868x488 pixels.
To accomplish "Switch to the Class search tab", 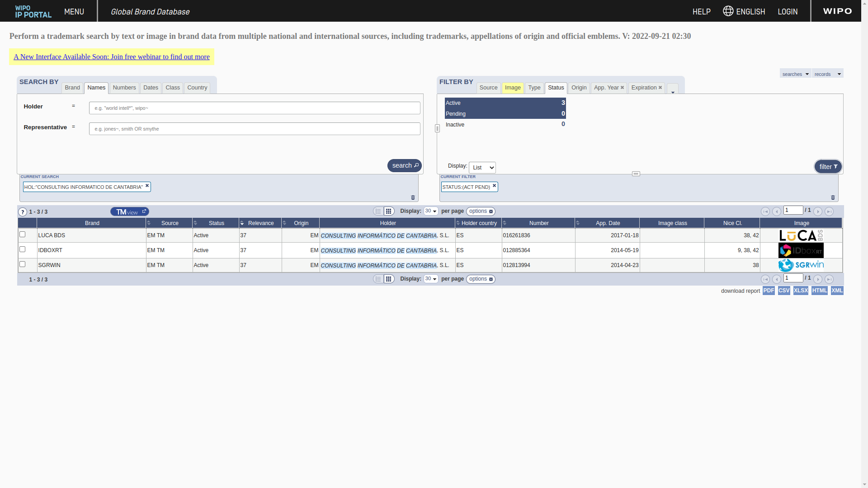I will tap(173, 88).
